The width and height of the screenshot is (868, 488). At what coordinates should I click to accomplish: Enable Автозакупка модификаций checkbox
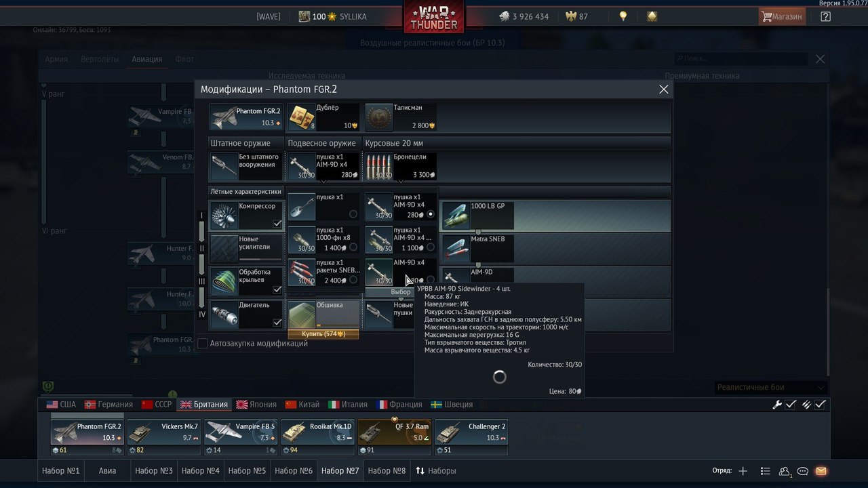[x=203, y=344]
